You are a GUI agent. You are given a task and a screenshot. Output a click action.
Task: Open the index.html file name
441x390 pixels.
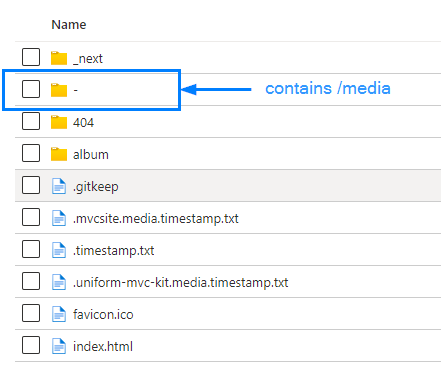[103, 346]
